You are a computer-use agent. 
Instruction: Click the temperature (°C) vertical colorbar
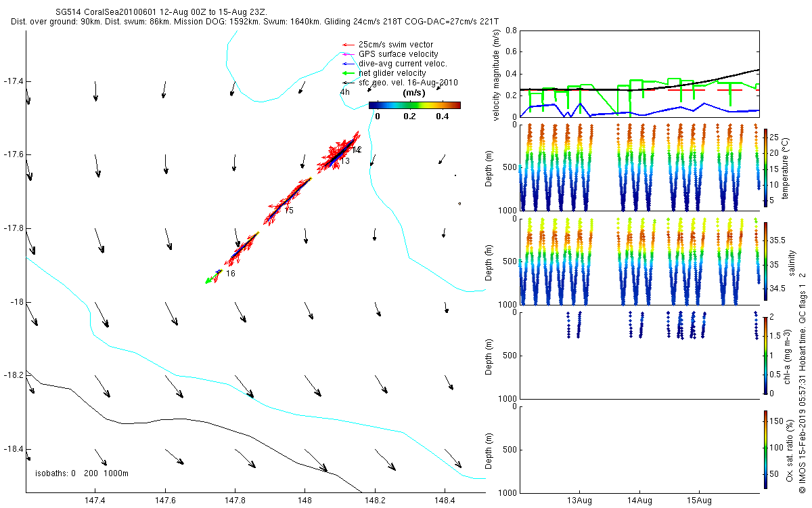click(765, 167)
